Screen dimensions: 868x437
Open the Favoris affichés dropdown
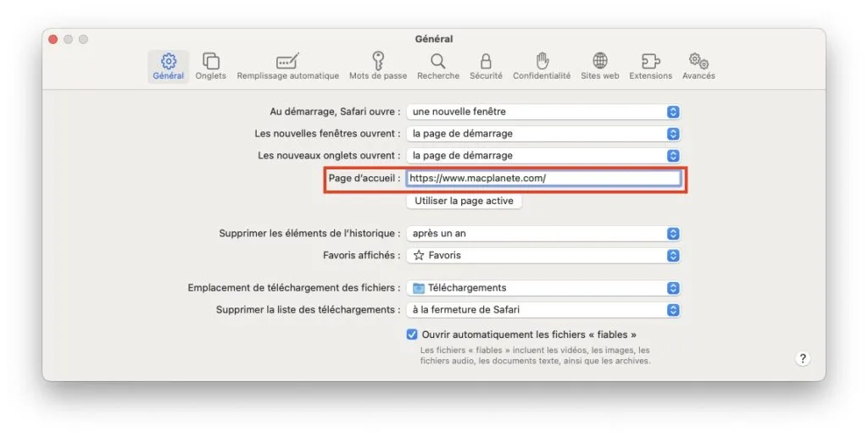pyautogui.click(x=543, y=256)
